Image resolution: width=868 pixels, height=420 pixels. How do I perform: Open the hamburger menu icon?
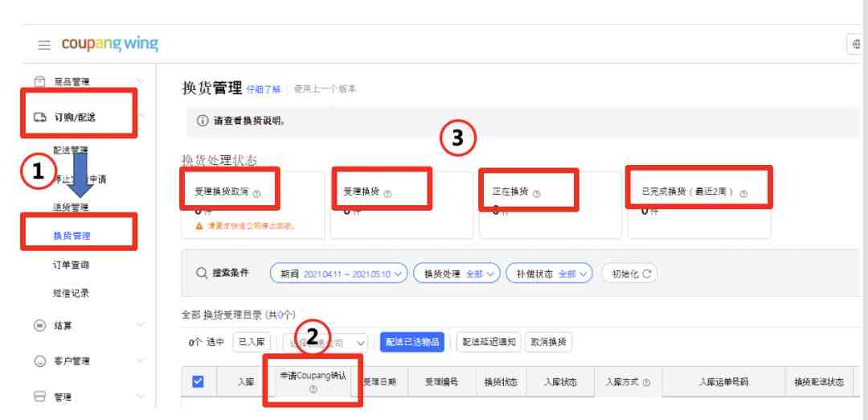point(44,45)
